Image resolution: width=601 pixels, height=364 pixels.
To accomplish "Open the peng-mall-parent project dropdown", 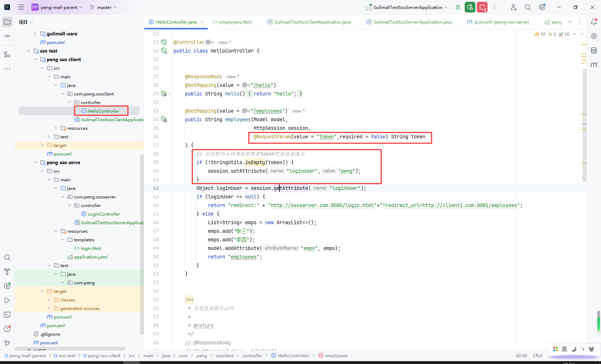I will coord(57,7).
